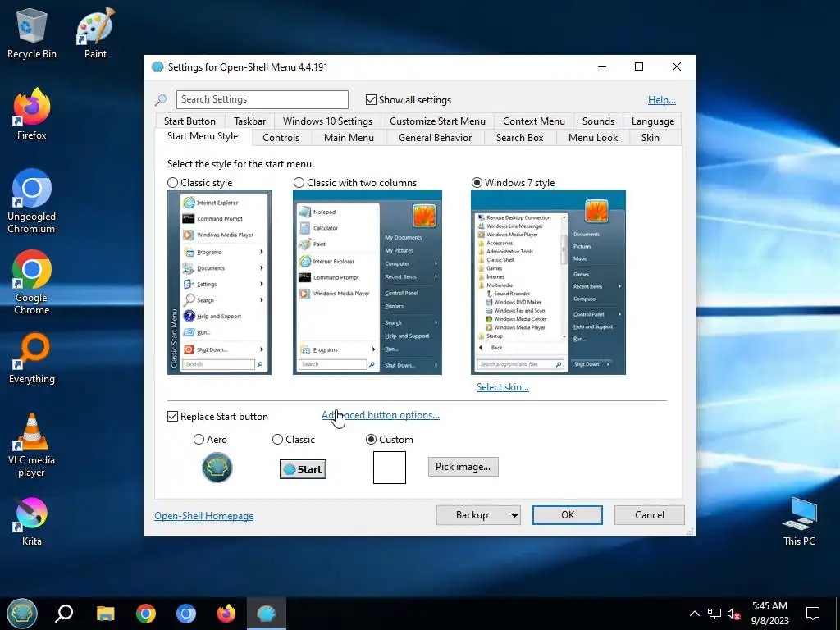Screen dimensions: 840x630
Task: Open the Customize Start Menu tab
Action: 437,121
